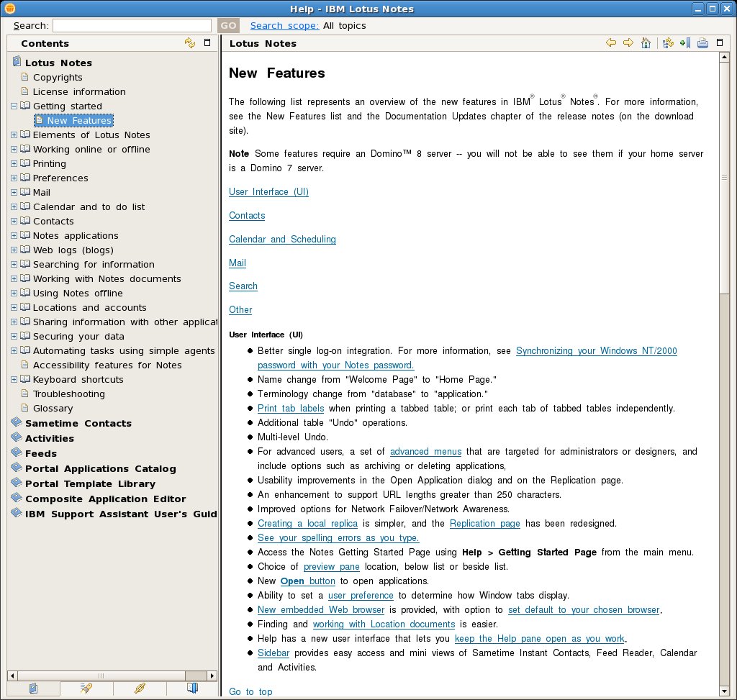Bookmark this document with the add-bookmark icon
The image size is (737, 700).
685,43
